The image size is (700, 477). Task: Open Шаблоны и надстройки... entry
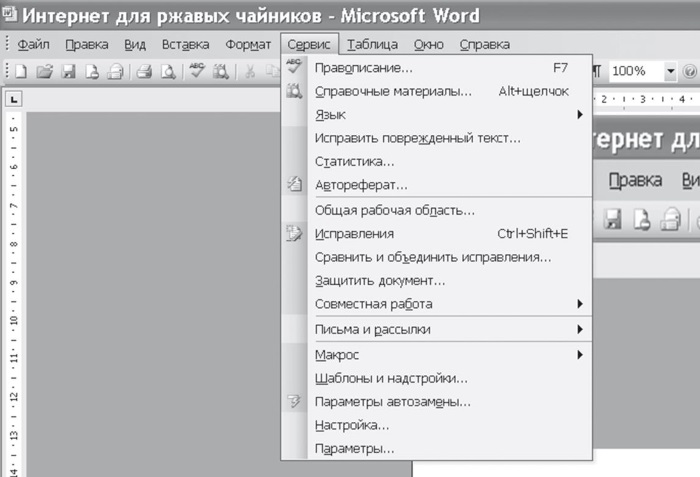tap(437, 378)
